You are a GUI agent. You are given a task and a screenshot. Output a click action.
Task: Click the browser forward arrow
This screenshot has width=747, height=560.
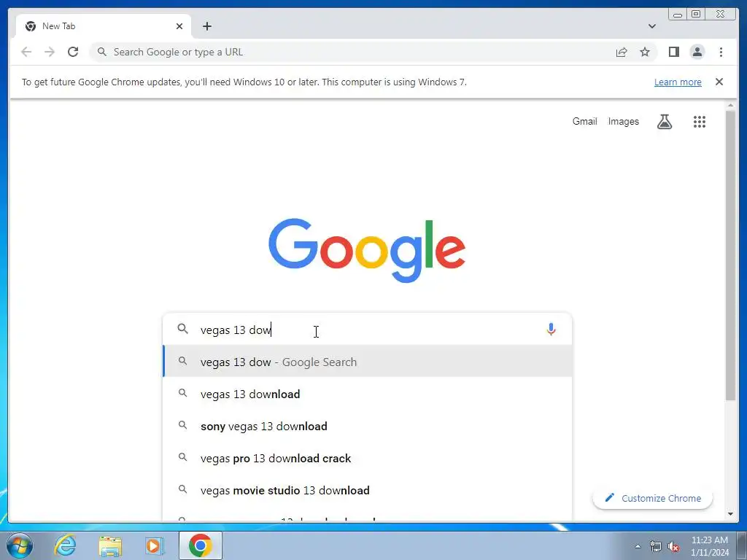click(x=50, y=52)
